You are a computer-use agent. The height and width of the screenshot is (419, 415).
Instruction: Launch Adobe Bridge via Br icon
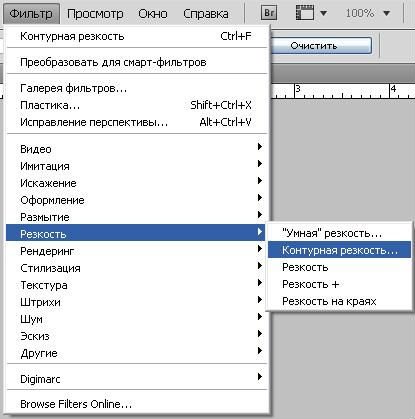(x=269, y=13)
